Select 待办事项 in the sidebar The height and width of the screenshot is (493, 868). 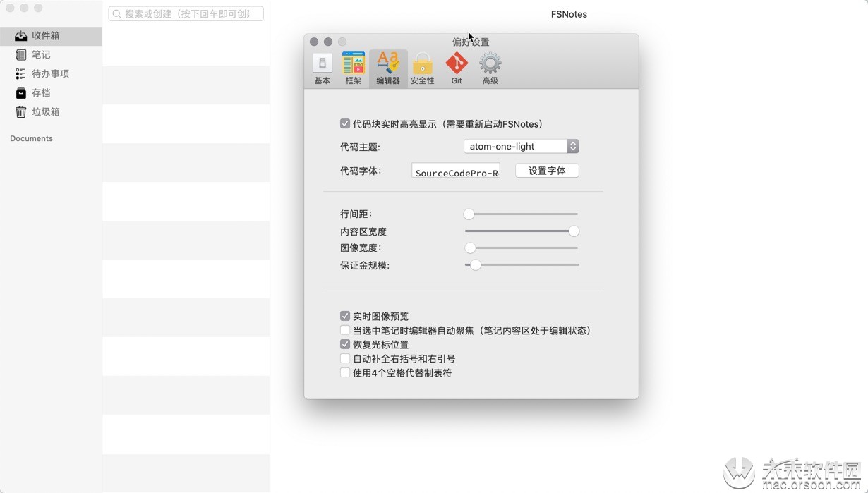click(x=51, y=74)
